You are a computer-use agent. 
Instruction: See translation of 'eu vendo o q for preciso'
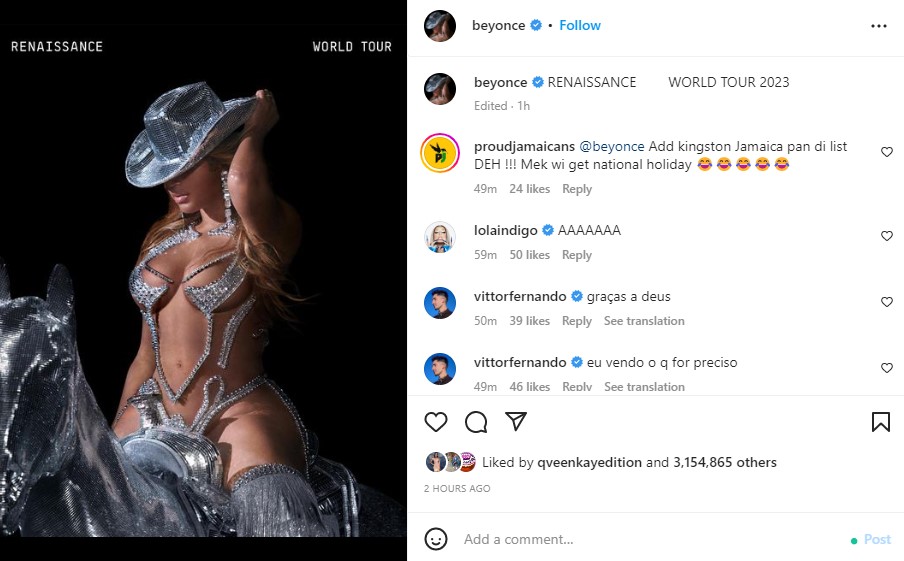pyautogui.click(x=644, y=387)
